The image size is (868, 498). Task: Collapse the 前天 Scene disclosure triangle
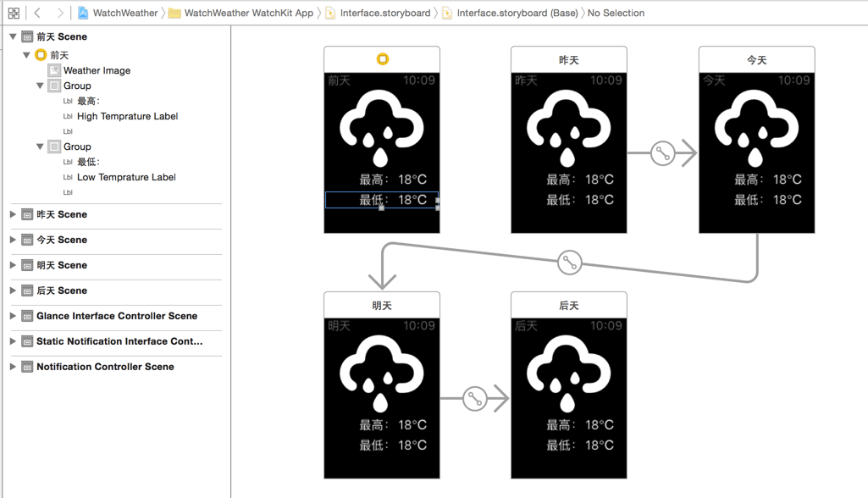[x=14, y=37]
